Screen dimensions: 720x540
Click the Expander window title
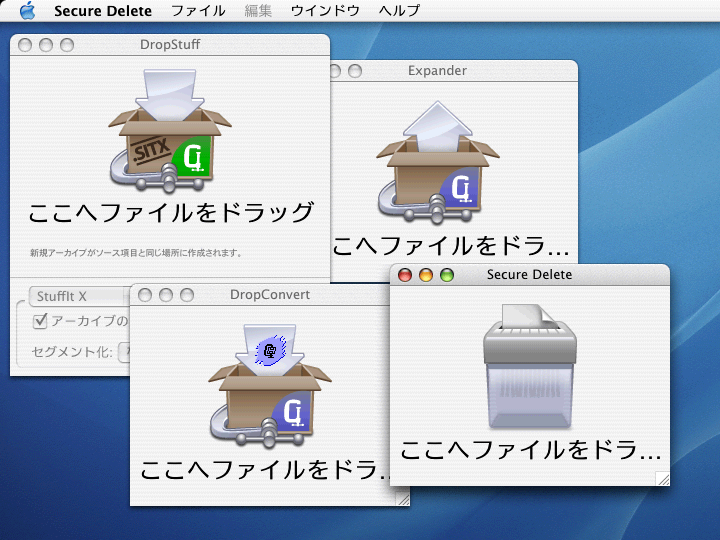pyautogui.click(x=437, y=71)
